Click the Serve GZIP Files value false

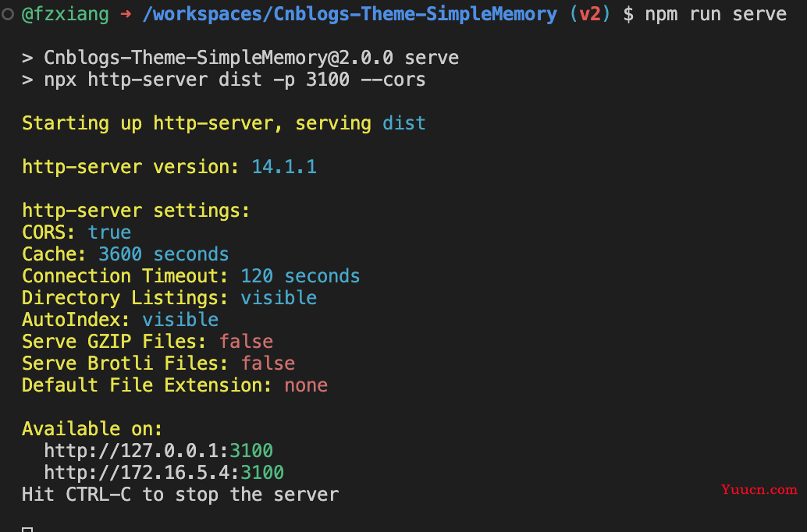pyautogui.click(x=246, y=342)
